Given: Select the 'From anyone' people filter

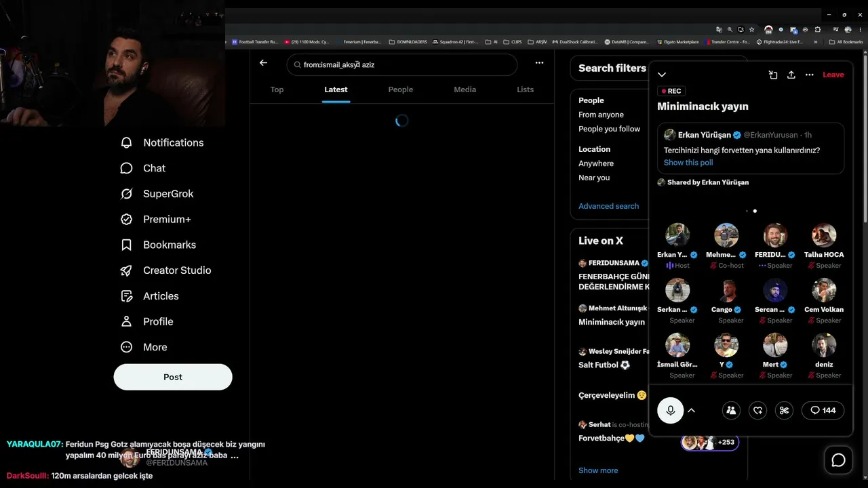Looking at the screenshot, I should pyautogui.click(x=601, y=115).
